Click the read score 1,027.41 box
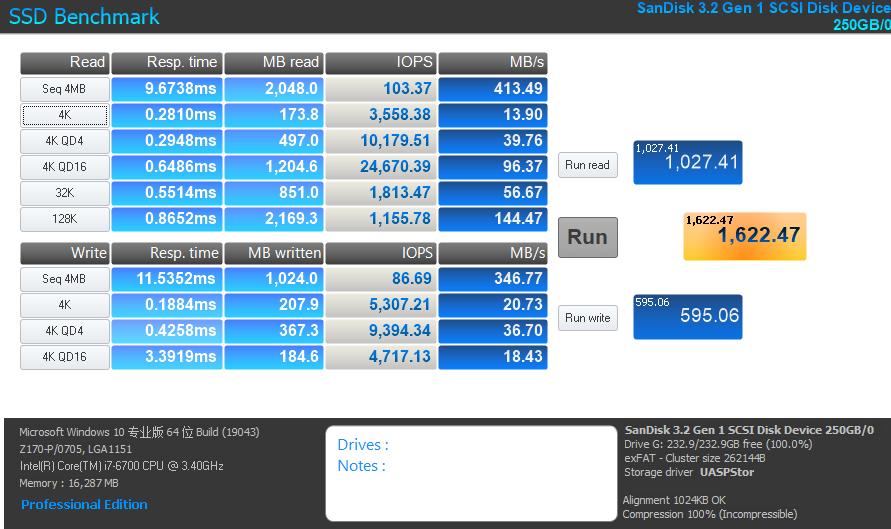 (x=688, y=163)
